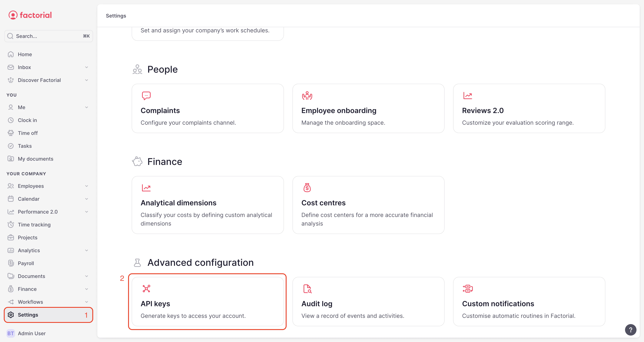This screenshot has height=342, width=644.
Task: Select the Time off icon
Action: point(11,133)
